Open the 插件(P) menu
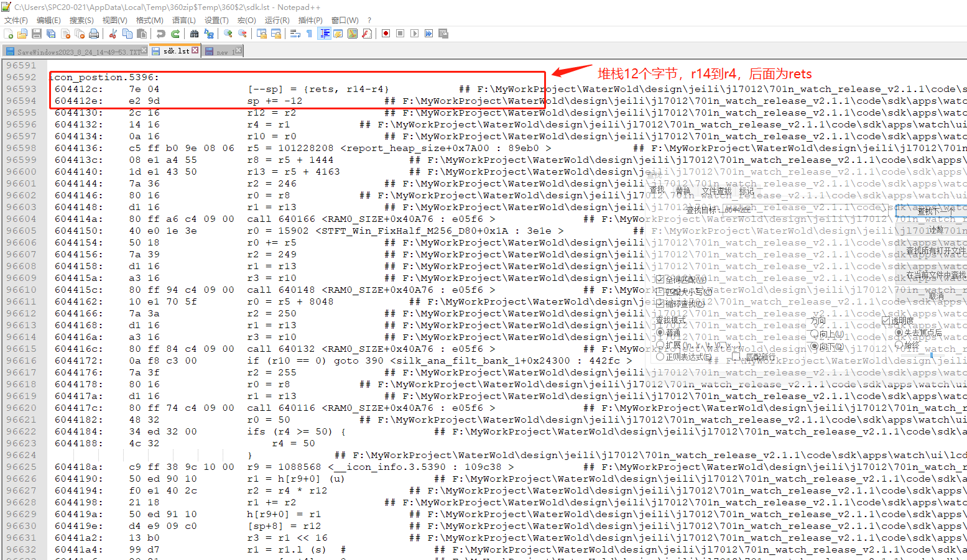The width and height of the screenshot is (967, 560). pyautogui.click(x=310, y=20)
